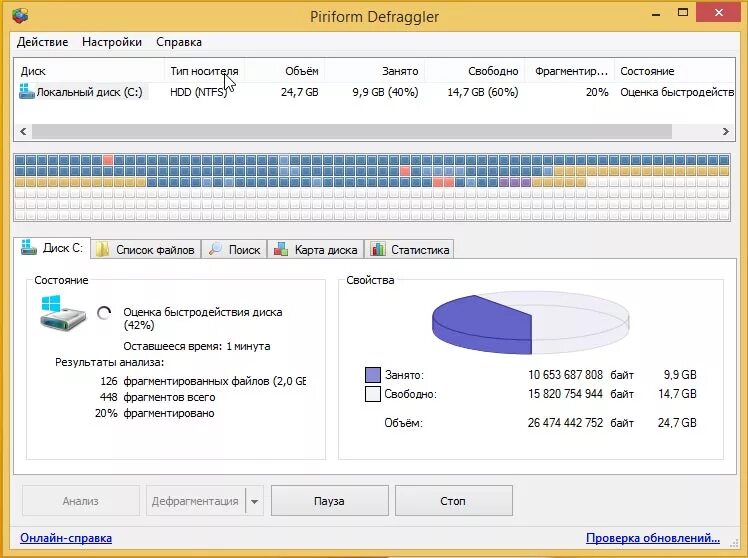Open the Действие menu
Screen dimensions: 748x558
click(42, 42)
